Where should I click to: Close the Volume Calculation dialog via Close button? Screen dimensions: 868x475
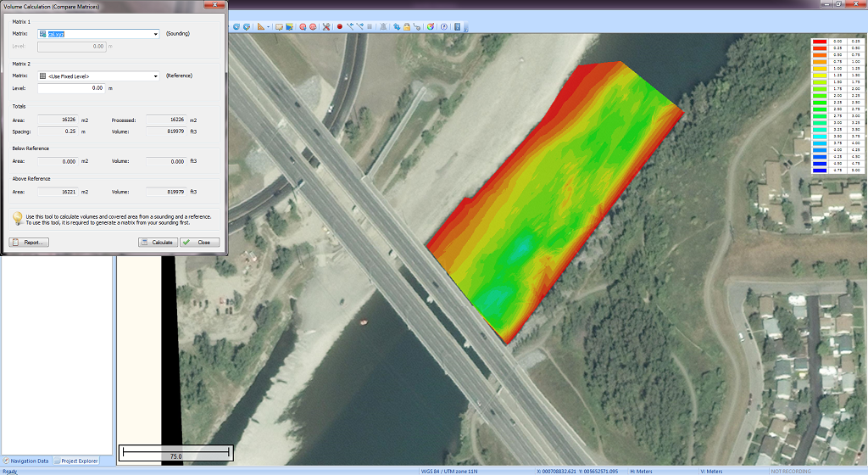(x=199, y=242)
